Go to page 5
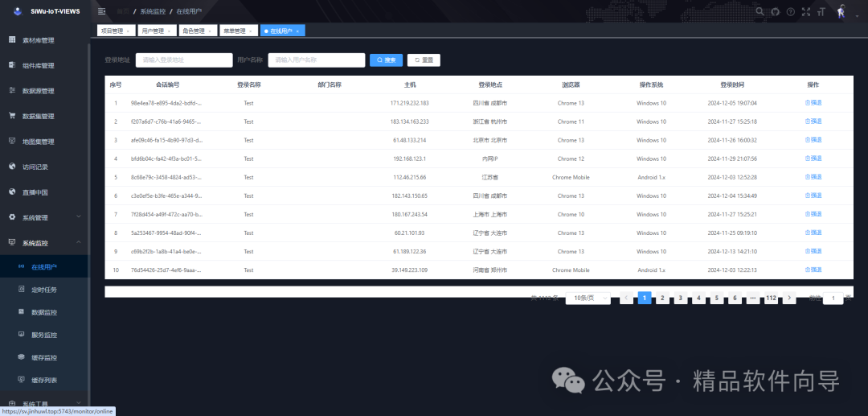Image resolution: width=868 pixels, height=416 pixels. (716, 298)
